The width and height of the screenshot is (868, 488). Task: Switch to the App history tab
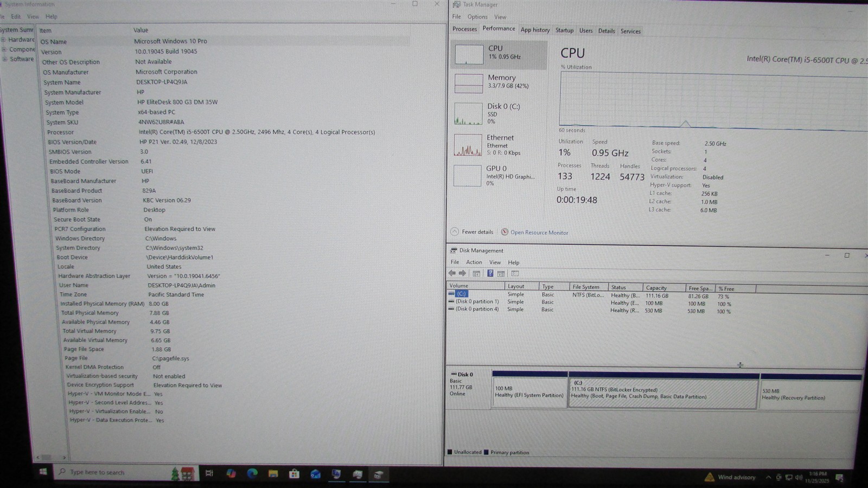535,30
